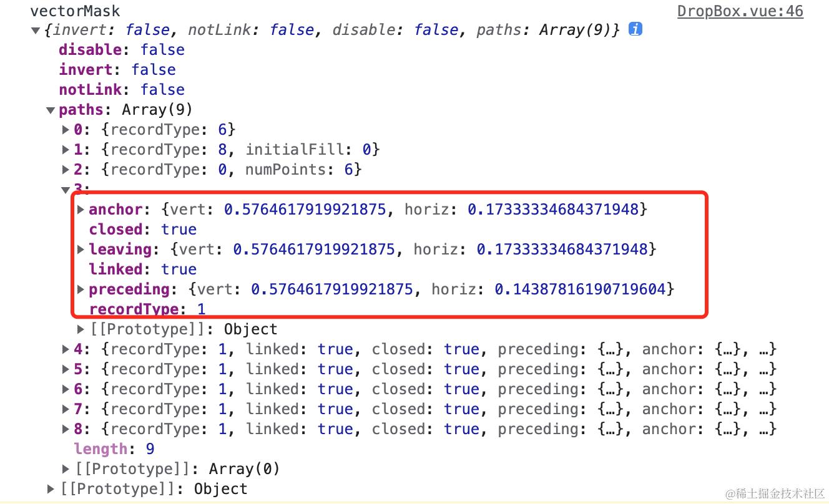Image resolution: width=829 pixels, height=504 pixels.
Task: Expand paths item 2 with numPoints
Action: (x=66, y=170)
